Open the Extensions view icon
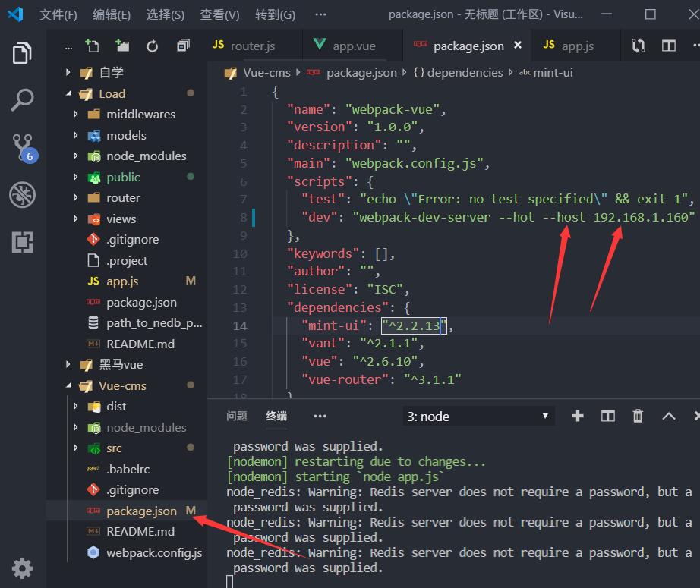 pos(22,242)
